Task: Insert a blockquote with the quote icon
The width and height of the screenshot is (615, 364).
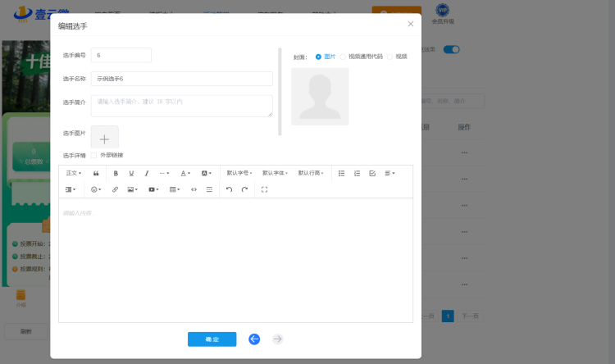Action: pyautogui.click(x=96, y=173)
